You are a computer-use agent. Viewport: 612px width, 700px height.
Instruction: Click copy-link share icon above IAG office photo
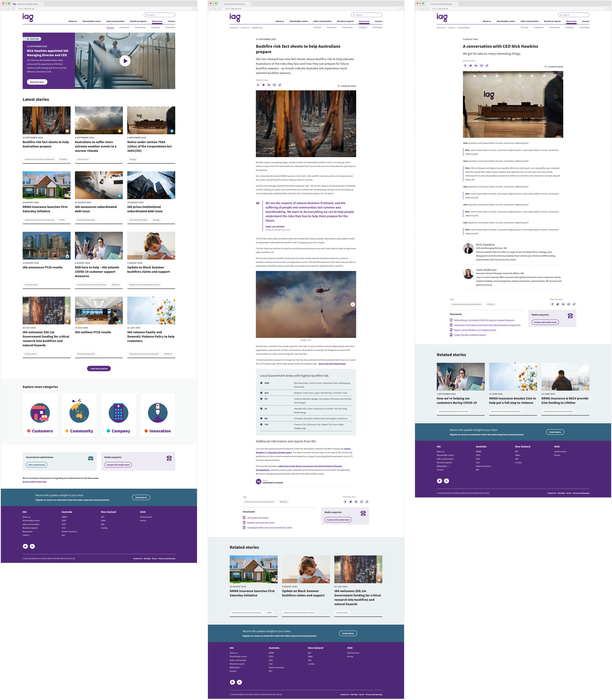[x=487, y=66]
